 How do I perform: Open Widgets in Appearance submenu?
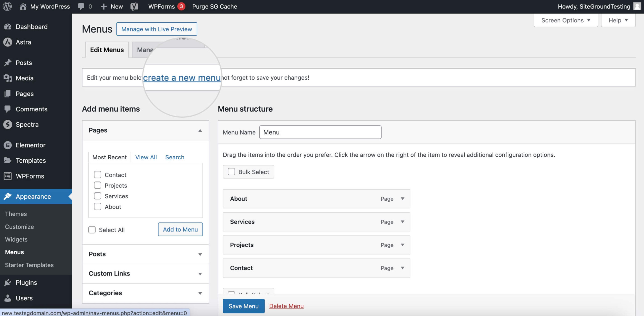pyautogui.click(x=16, y=239)
